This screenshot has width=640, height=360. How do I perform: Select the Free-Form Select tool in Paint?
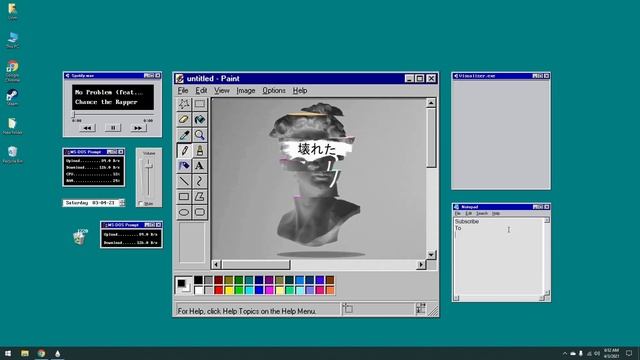184,104
